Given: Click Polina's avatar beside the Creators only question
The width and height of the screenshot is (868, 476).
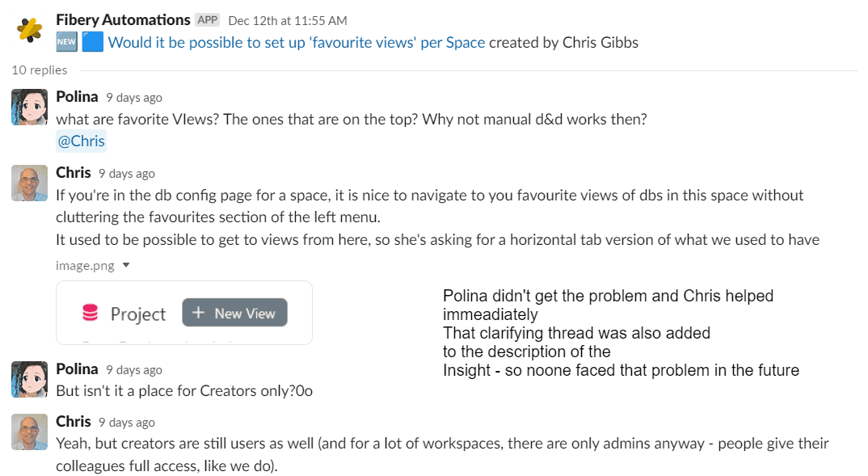Looking at the screenshot, I should pyautogui.click(x=30, y=380).
